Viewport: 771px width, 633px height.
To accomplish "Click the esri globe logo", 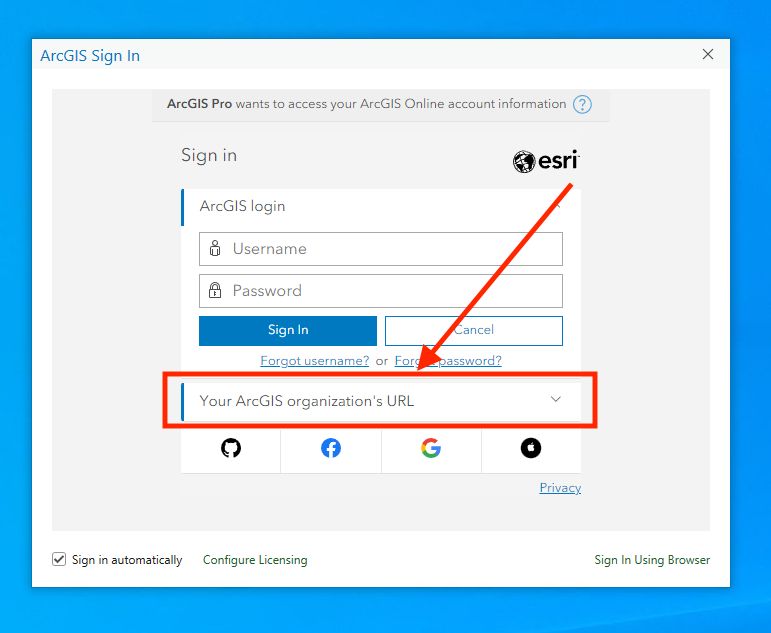I will [524, 161].
